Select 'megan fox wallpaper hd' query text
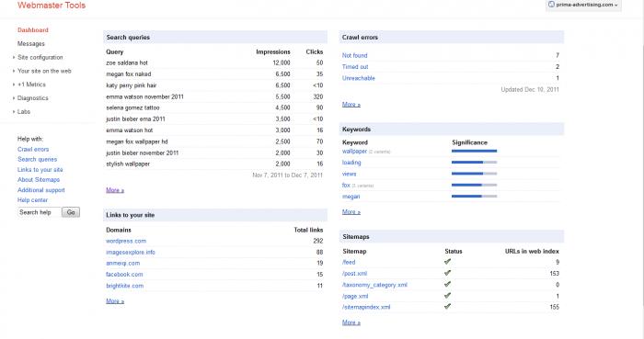The height and width of the screenshot is (339, 644). tap(137, 141)
